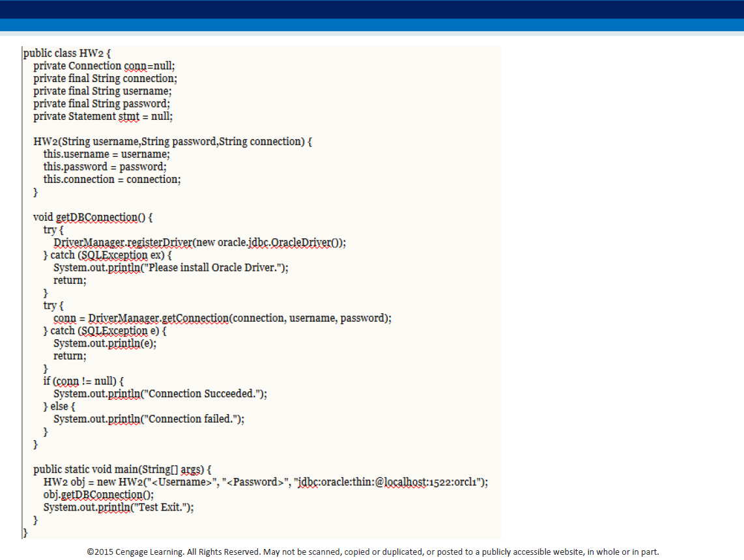Click 'catch (SQLException e) {' line
This screenshot has height=560, width=744.
[x=105, y=331]
